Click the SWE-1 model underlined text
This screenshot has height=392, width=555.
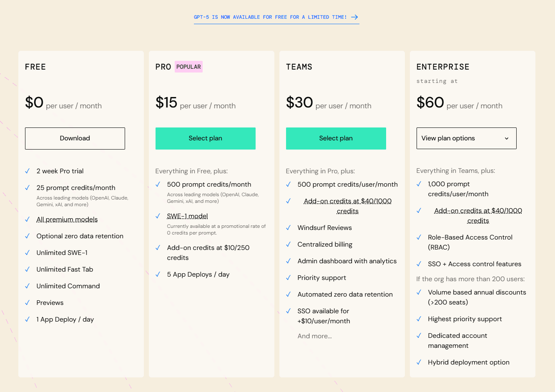(187, 216)
